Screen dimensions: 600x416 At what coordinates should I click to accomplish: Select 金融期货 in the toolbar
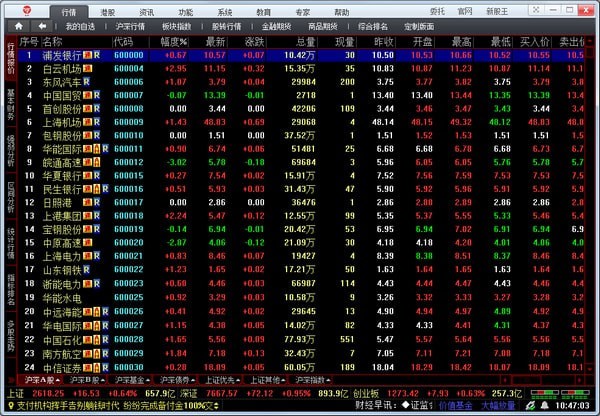pos(276,26)
